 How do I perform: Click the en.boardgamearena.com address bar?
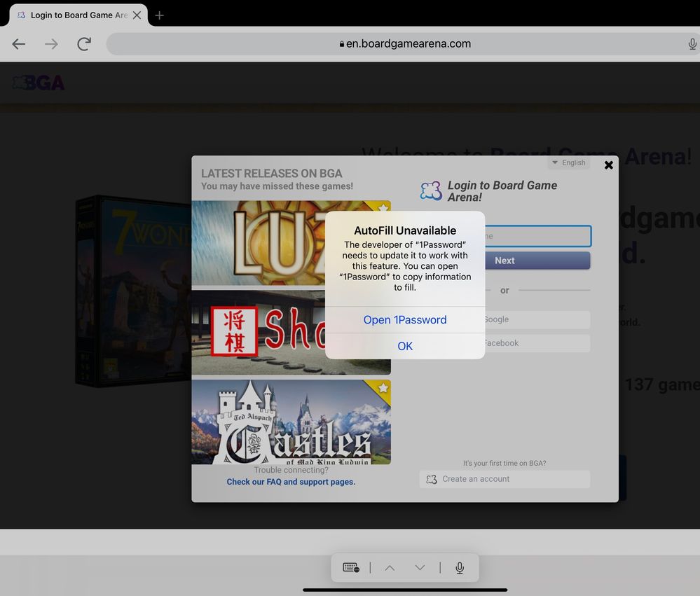[404, 43]
